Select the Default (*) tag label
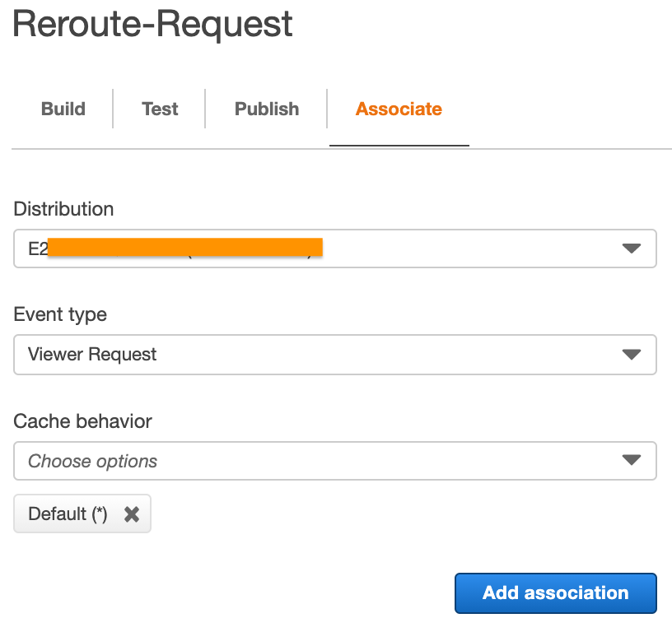The image size is (672, 632). (x=68, y=513)
